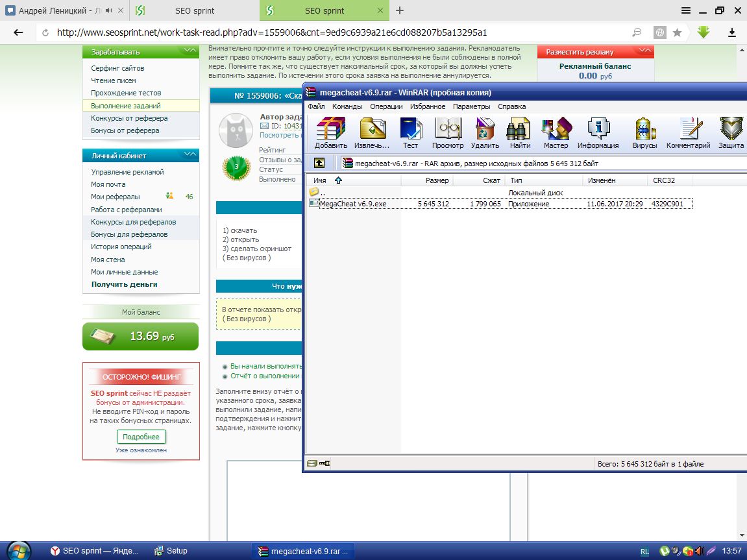Click the Подробнее phishing warning button
Screen dimensions: 747x560
[x=141, y=437]
